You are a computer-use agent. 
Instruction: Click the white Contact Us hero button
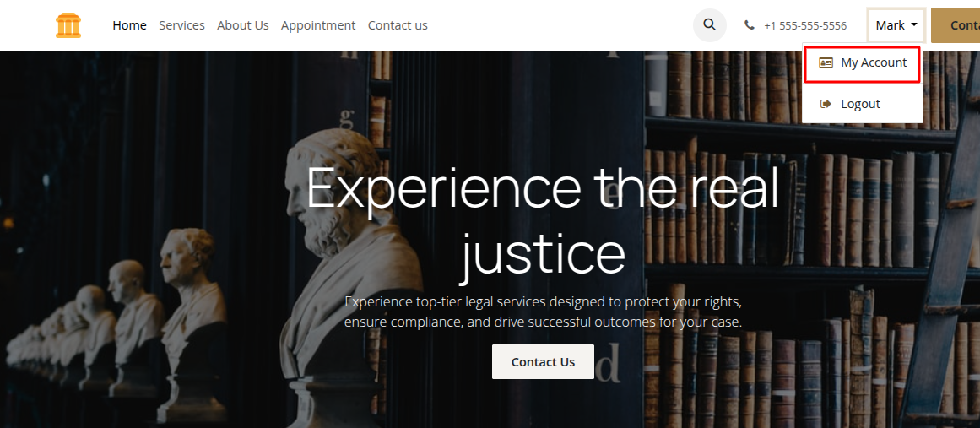543,362
